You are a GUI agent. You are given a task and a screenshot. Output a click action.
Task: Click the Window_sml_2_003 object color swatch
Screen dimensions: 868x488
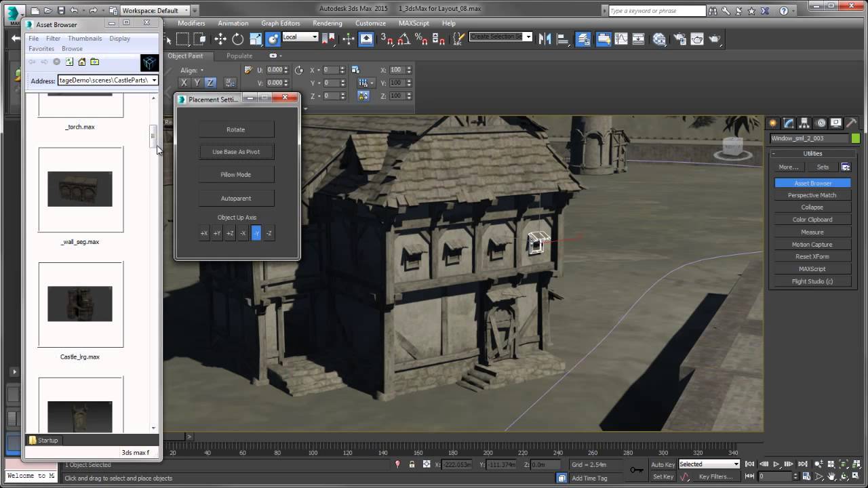pyautogui.click(x=856, y=138)
